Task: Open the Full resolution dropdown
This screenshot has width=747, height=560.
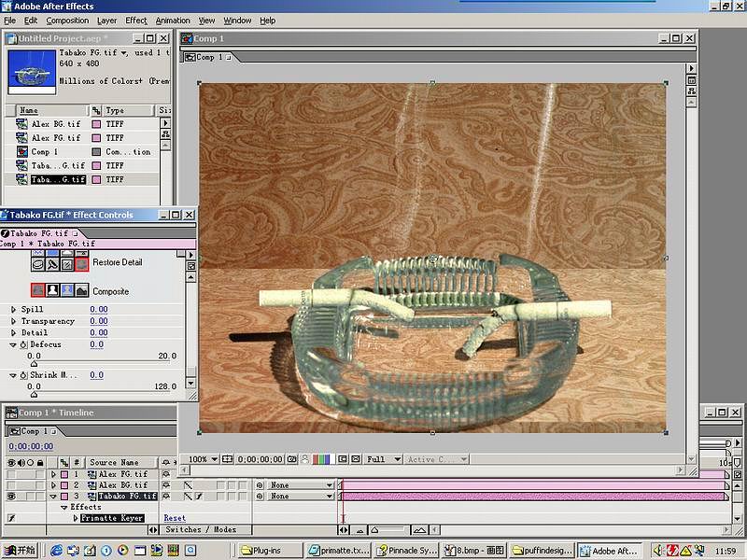Action: 383,459
